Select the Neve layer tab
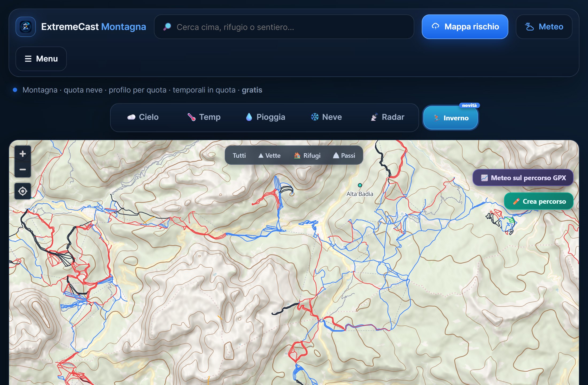Viewport: 588px width, 385px height. point(326,117)
